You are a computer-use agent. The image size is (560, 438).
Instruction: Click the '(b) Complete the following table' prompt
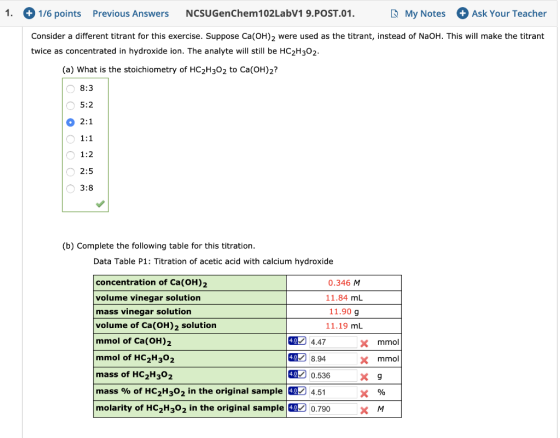click(159, 246)
